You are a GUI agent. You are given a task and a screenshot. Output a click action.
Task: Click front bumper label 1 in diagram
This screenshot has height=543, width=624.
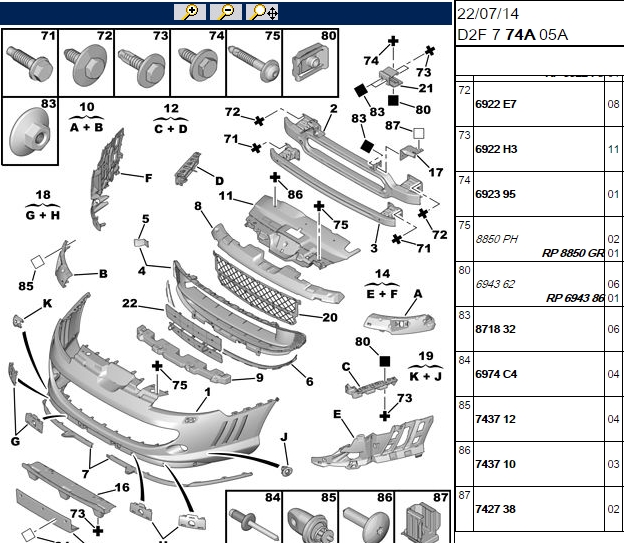(x=207, y=392)
